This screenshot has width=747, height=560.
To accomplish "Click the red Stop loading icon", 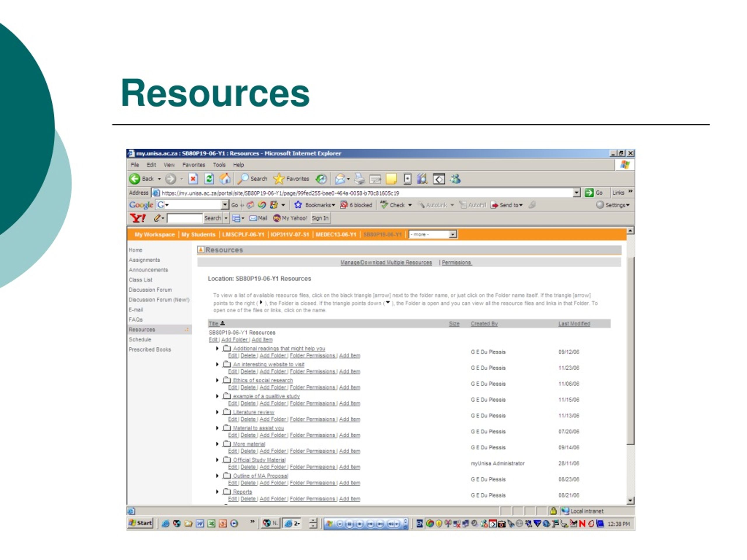I will [193, 179].
